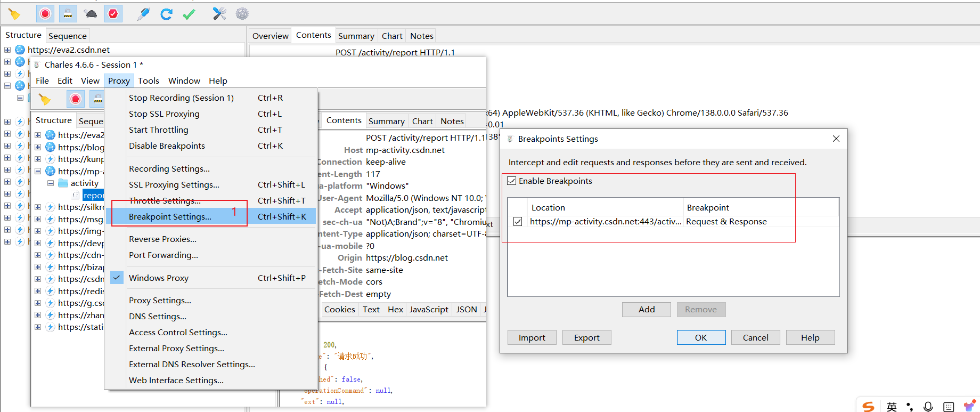Click the lightning icon of the https://kunp host

(51, 159)
